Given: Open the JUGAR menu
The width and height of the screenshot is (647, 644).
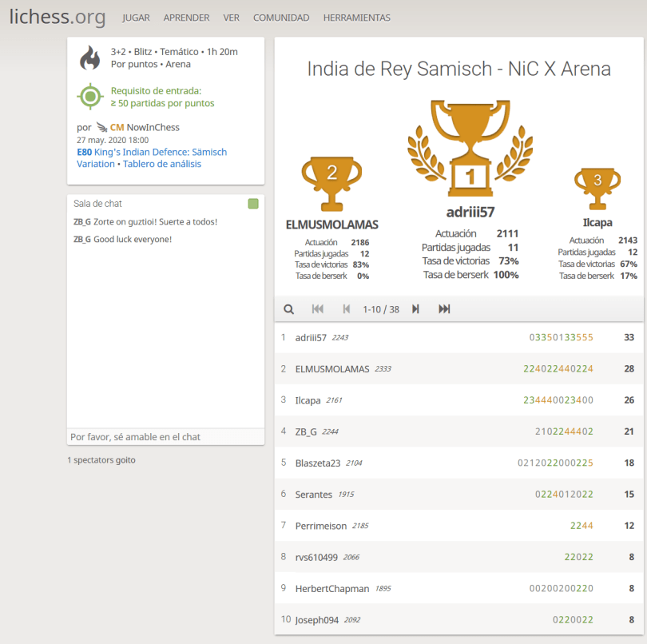Looking at the screenshot, I should pyautogui.click(x=136, y=18).
